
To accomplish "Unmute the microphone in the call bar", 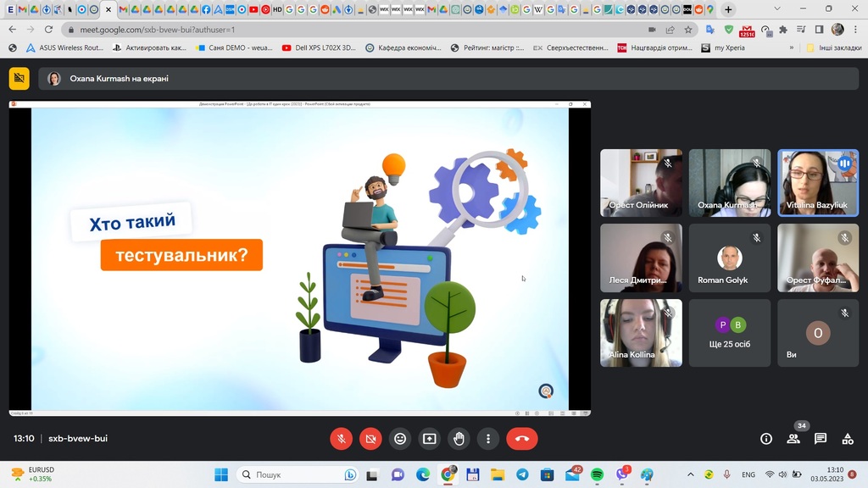I will click(341, 439).
